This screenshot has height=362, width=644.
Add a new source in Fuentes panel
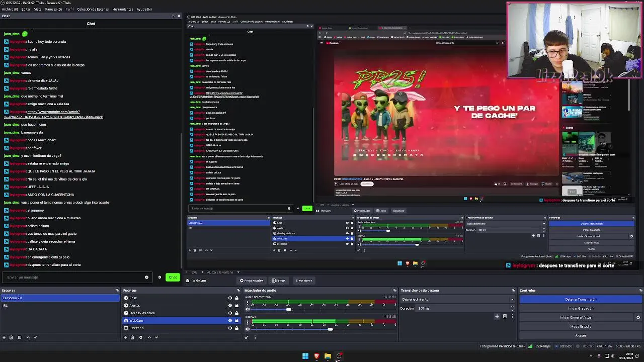125,337
